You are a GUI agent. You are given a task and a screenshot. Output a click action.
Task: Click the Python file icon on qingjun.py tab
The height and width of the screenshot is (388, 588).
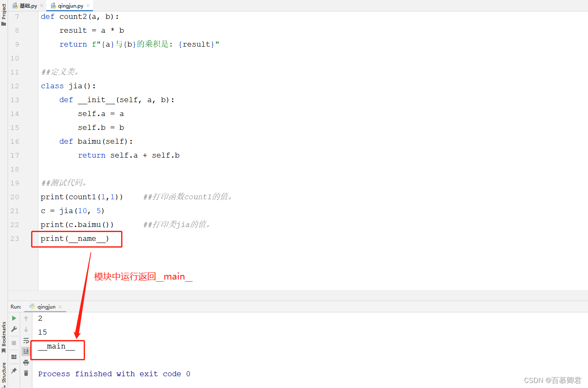[x=53, y=5]
